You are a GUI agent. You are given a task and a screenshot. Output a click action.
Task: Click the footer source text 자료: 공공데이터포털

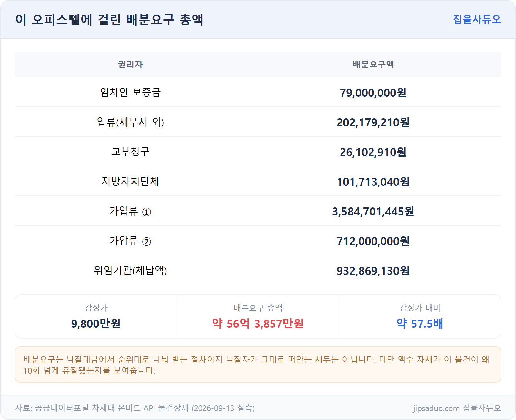pyautogui.click(x=135, y=408)
